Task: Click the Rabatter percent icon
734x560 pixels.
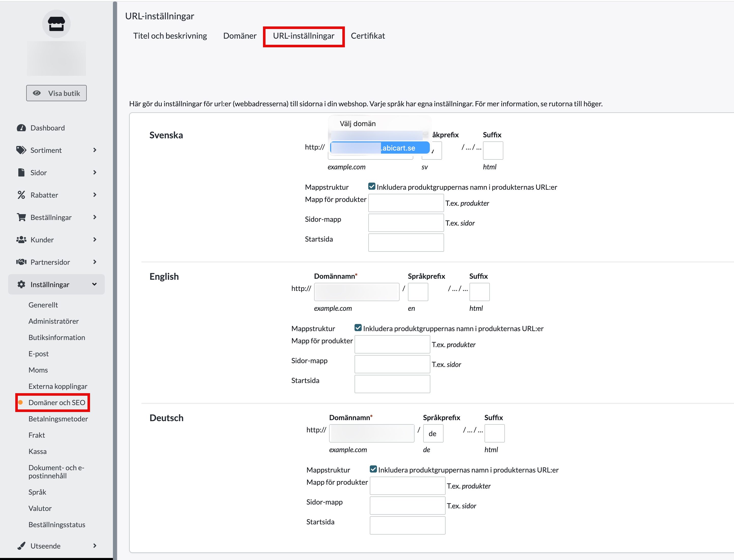Action: click(21, 195)
